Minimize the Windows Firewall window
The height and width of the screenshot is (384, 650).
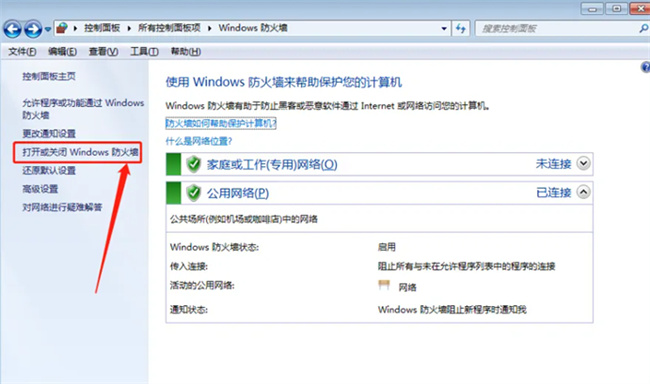tap(592, 8)
